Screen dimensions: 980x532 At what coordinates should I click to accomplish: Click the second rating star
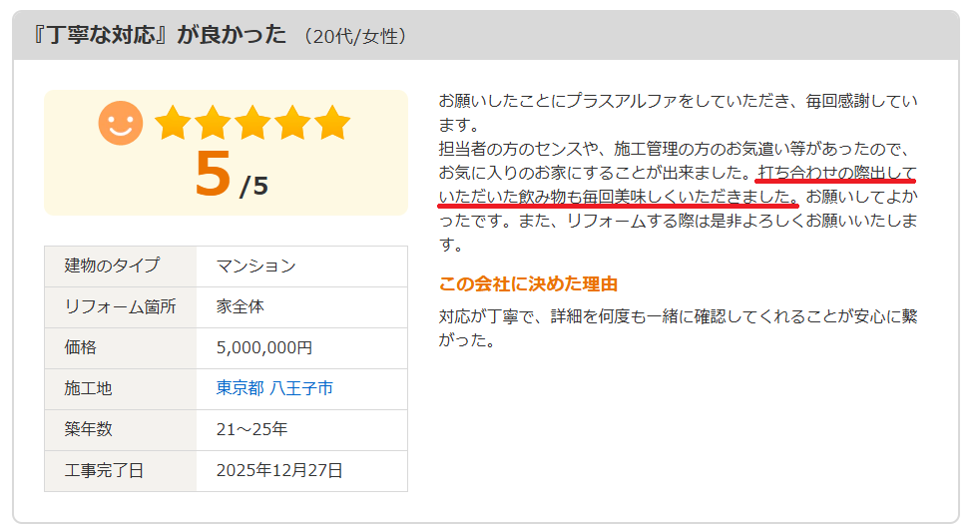pyautogui.click(x=213, y=123)
